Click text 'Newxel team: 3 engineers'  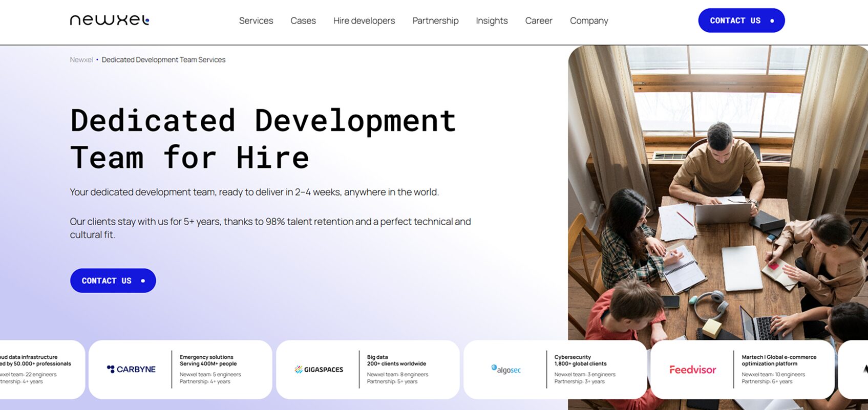click(x=585, y=375)
